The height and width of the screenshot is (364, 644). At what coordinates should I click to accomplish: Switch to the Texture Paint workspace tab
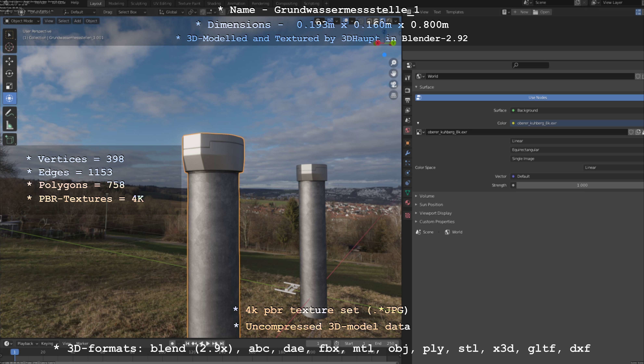189,4
